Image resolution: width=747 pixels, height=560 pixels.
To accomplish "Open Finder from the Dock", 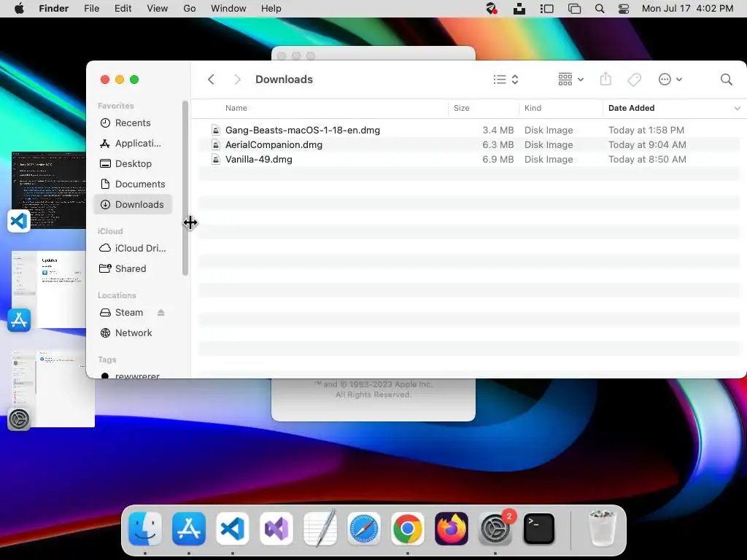I will (145, 529).
